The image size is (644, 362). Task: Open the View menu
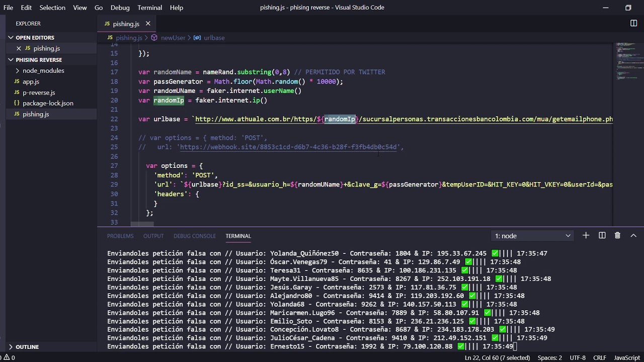pyautogui.click(x=80, y=8)
